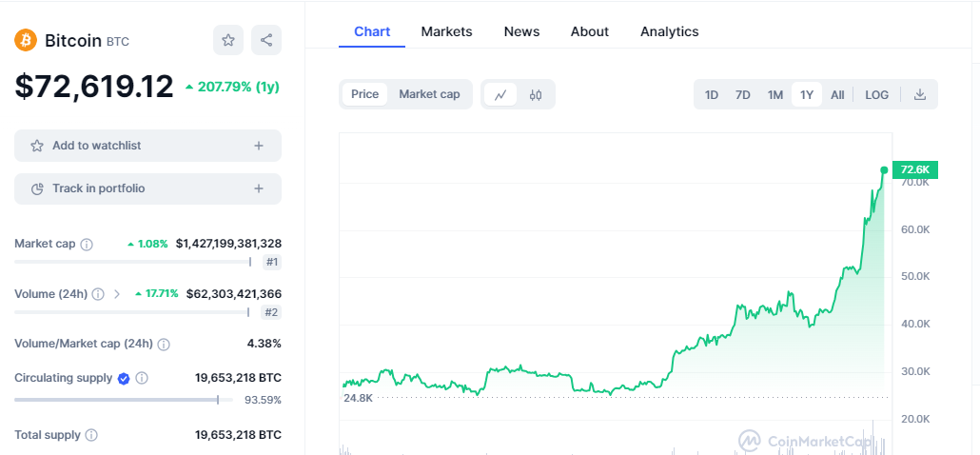Image resolution: width=980 pixels, height=455 pixels.
Task: Download chart data with the download icon
Action: tap(919, 94)
